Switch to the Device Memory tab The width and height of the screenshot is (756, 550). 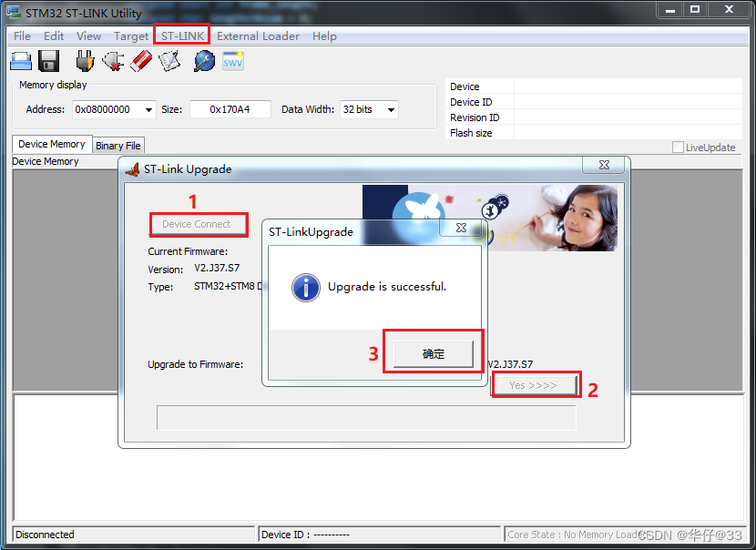52,144
